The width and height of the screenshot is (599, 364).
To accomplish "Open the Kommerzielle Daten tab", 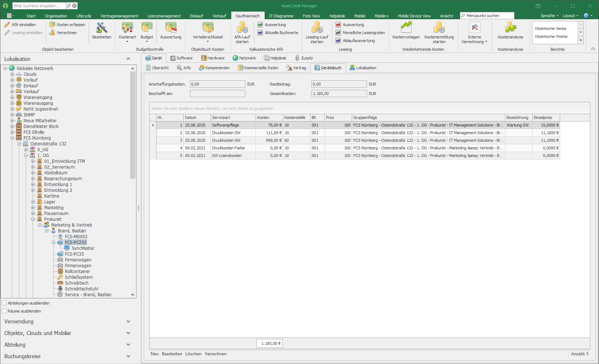I will click(258, 68).
